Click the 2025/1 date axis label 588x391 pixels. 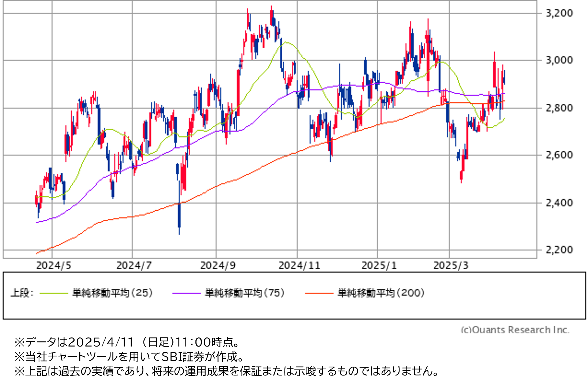pos(379,266)
